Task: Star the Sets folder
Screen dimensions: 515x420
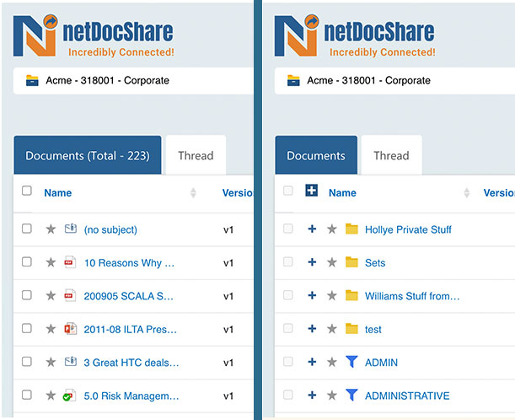Action: (332, 262)
